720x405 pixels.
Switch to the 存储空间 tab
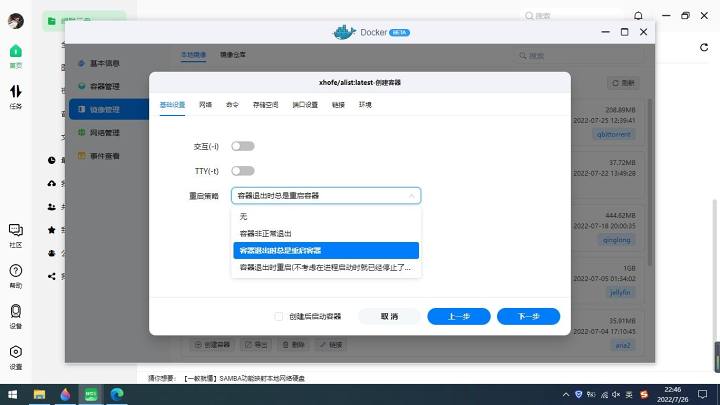click(x=265, y=105)
